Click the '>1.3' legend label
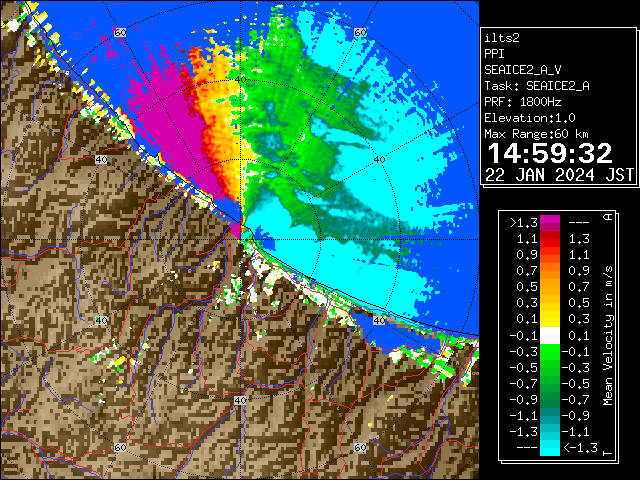Image resolution: width=640 pixels, height=480 pixels. [x=524, y=223]
